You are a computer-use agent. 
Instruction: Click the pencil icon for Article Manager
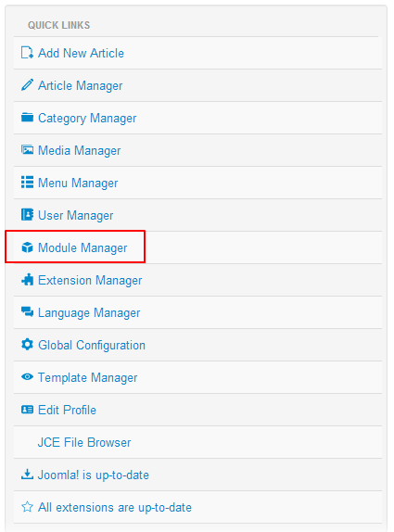tap(27, 85)
